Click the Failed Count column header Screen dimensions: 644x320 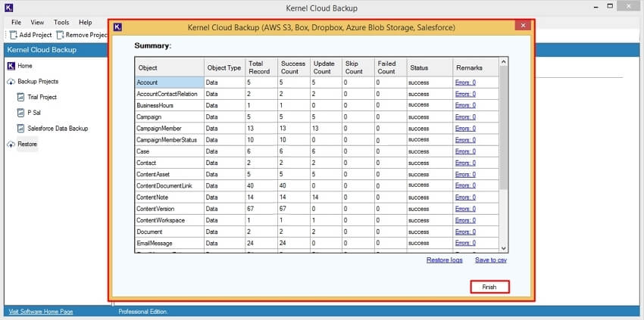(391, 67)
